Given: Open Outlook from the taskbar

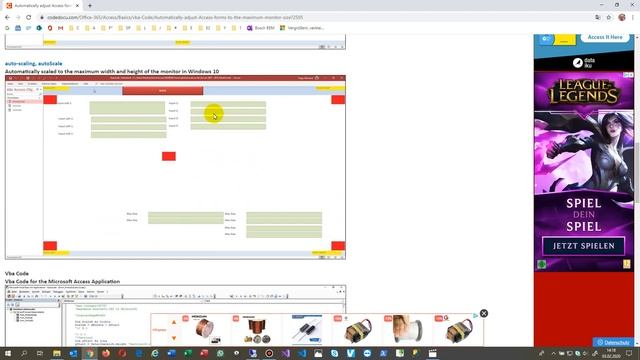Looking at the screenshot, I should [73, 353].
